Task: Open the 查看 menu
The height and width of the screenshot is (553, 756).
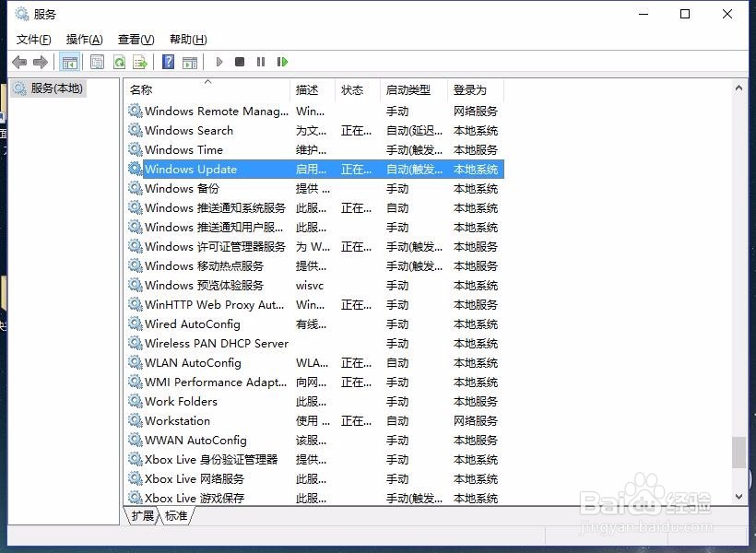Action: pyautogui.click(x=135, y=40)
